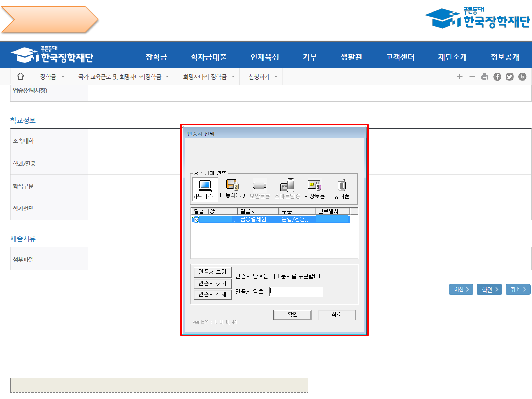
Task: Share page via Facebook icon
Action: click(498, 77)
